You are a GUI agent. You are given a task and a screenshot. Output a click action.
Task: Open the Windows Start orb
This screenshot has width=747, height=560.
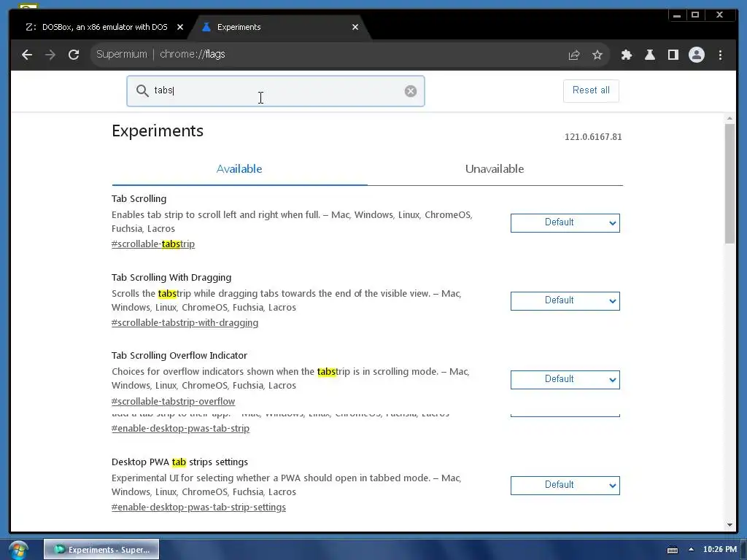click(18, 550)
